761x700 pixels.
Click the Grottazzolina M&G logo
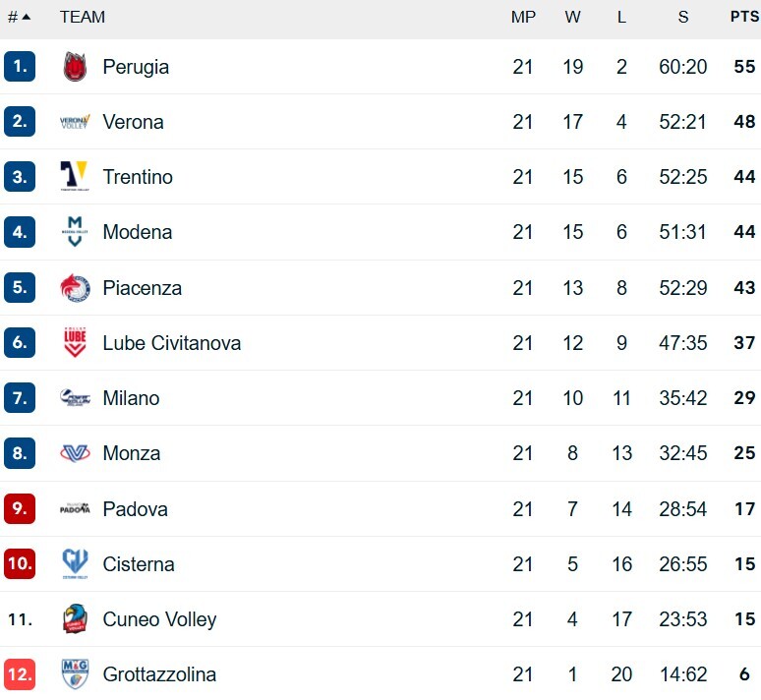75,674
